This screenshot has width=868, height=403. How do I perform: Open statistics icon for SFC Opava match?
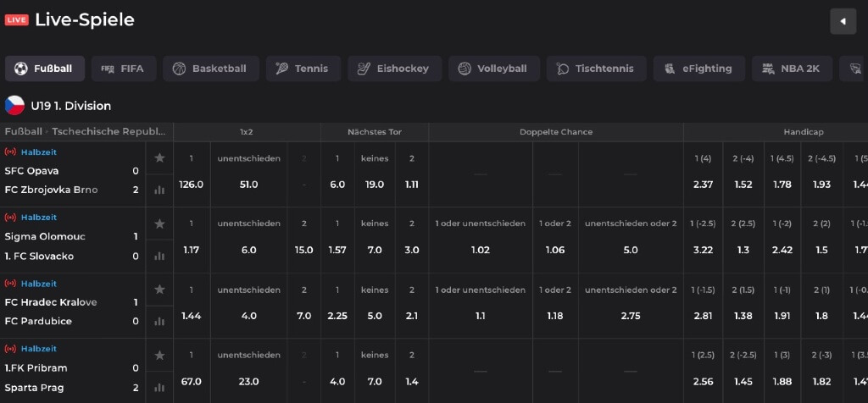click(x=159, y=190)
